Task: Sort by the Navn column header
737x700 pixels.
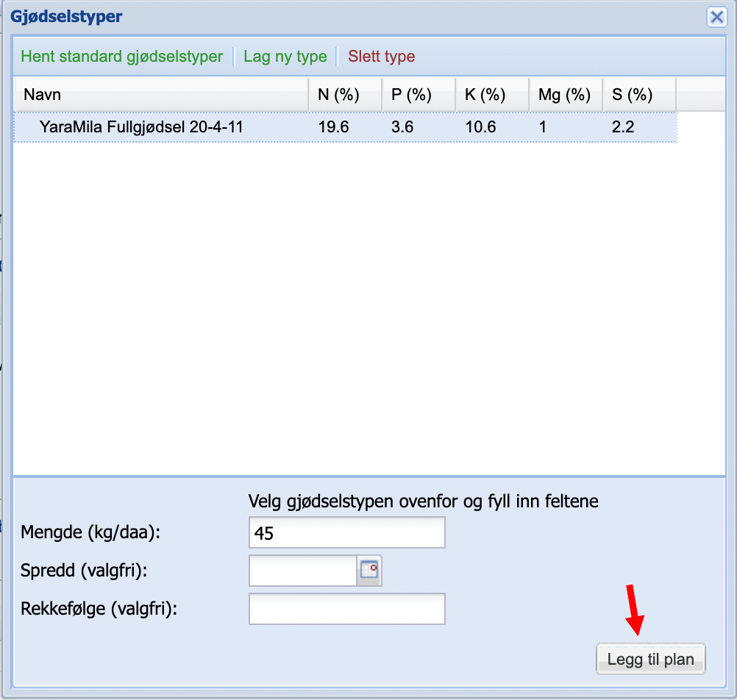Action: pos(161,94)
